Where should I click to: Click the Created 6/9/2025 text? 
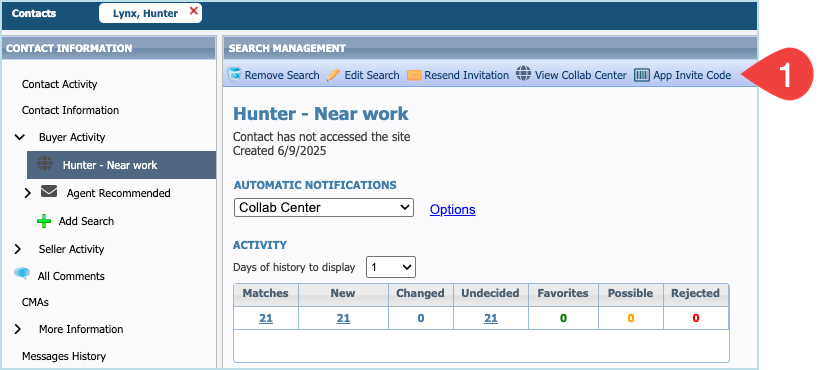click(x=280, y=151)
